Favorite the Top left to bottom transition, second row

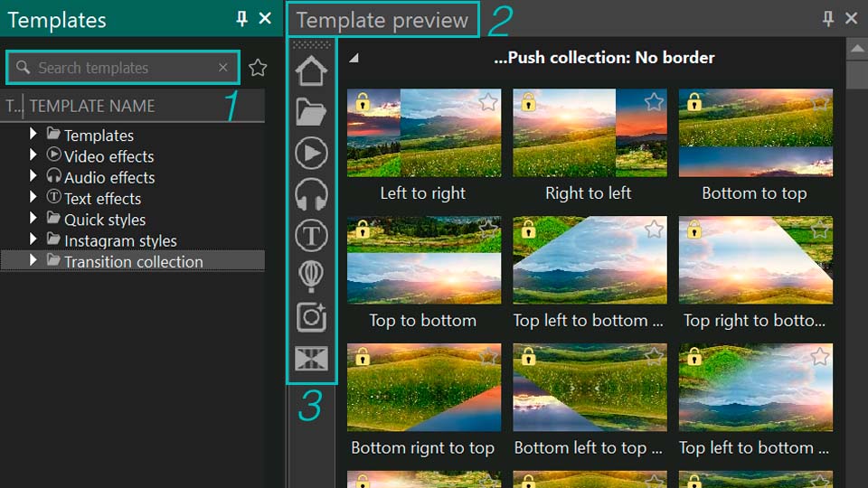[654, 229]
